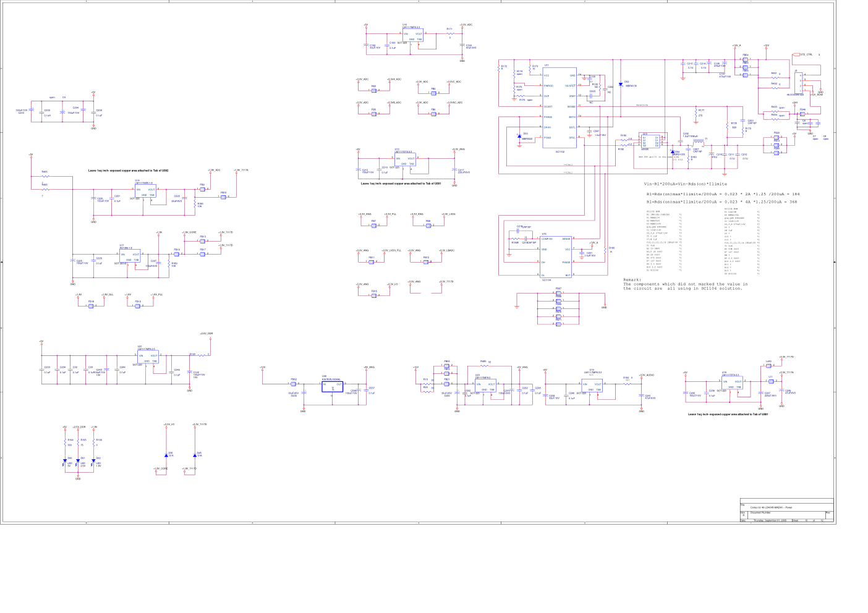Viewport: 868px width, 613px height.
Task: Select regulator U21 2.5V block
Action: 148,358
